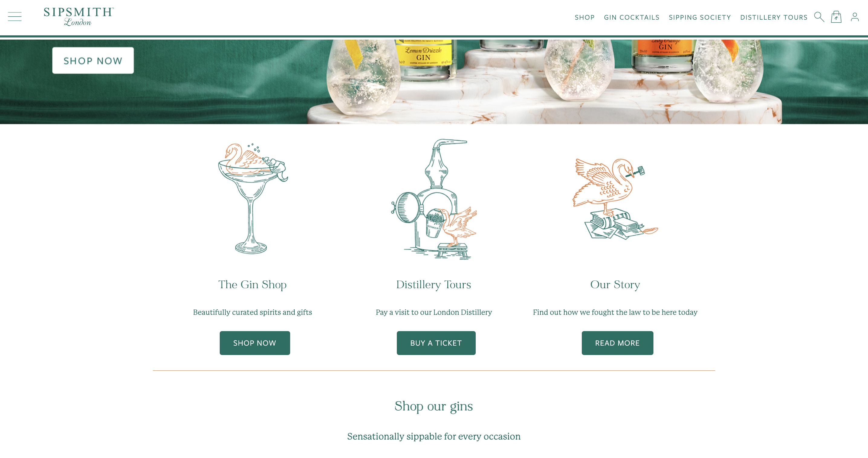This screenshot has width=868, height=458.
Task: Open the user account icon
Action: (x=854, y=17)
